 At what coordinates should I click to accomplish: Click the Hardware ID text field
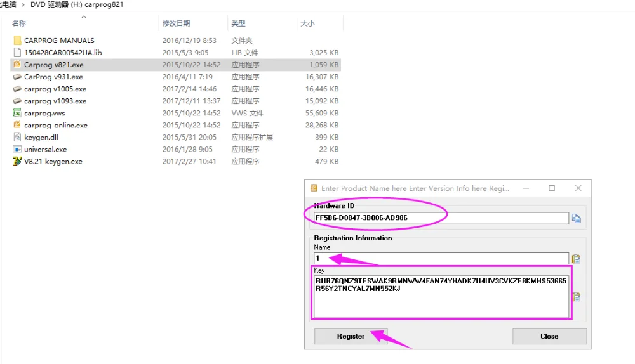441,218
